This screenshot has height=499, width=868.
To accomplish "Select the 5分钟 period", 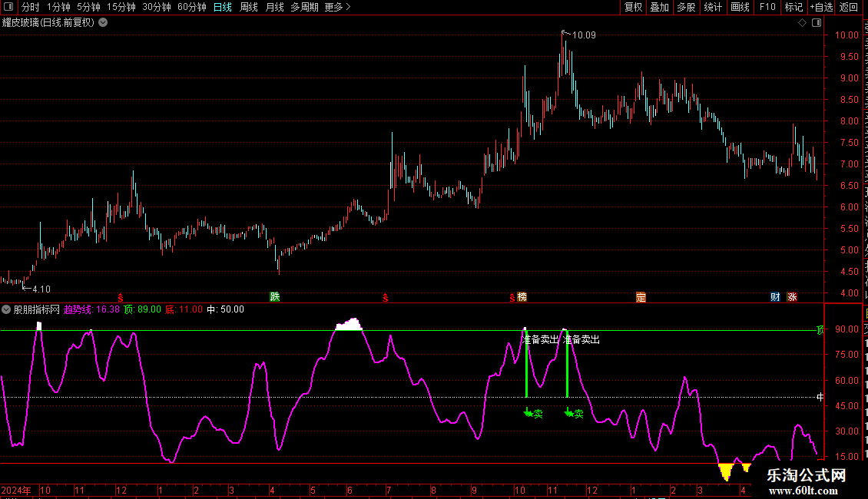I will (88, 7).
